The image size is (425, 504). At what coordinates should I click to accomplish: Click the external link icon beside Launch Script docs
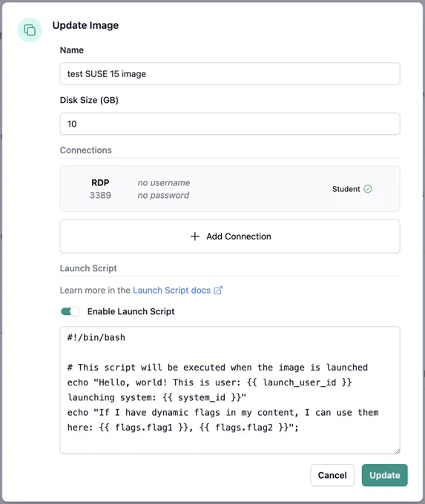pos(218,291)
